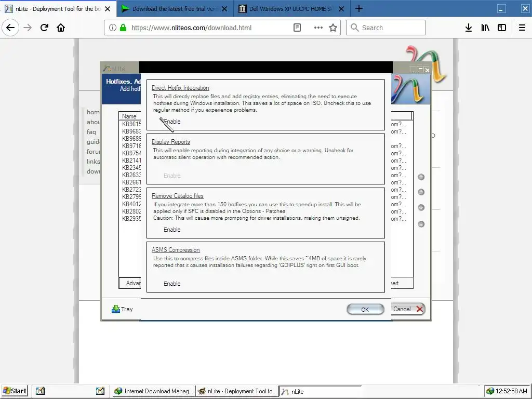Click the Remove Catalog files heading
This screenshot has width=532, height=399.
pos(178,196)
